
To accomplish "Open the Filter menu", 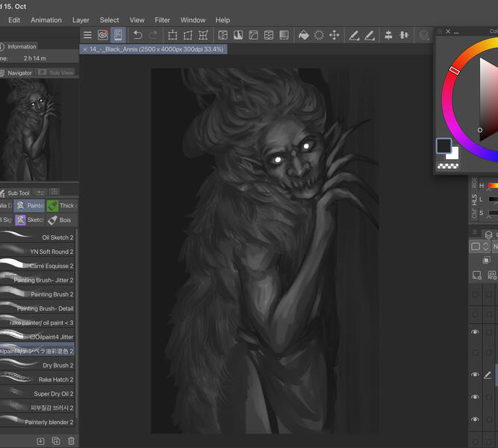I will [x=162, y=20].
